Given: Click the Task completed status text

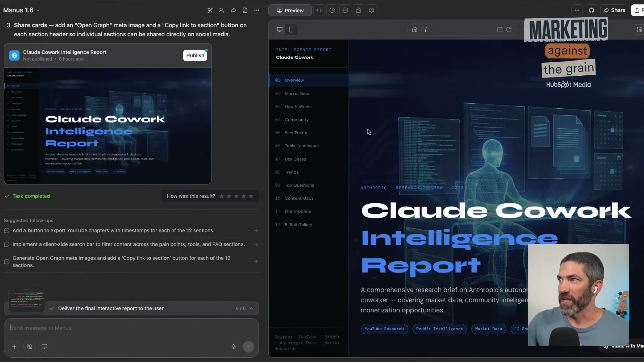Looking at the screenshot, I should (x=31, y=196).
